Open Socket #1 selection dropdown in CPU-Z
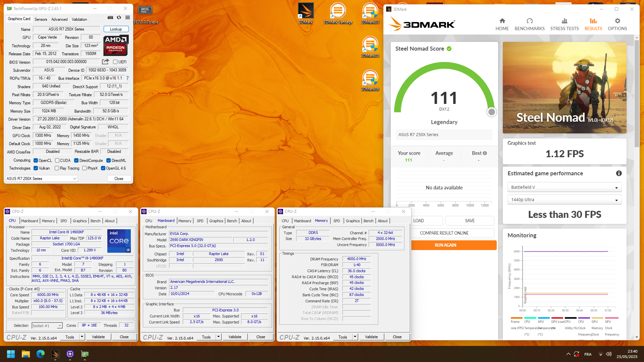644x362 pixels. pos(47,325)
